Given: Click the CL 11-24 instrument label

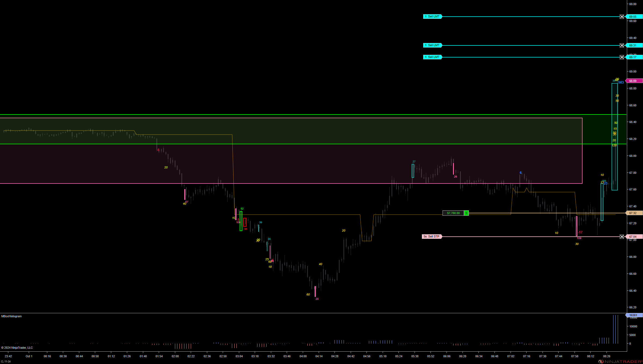Looking at the screenshot, I should tap(6, 362).
